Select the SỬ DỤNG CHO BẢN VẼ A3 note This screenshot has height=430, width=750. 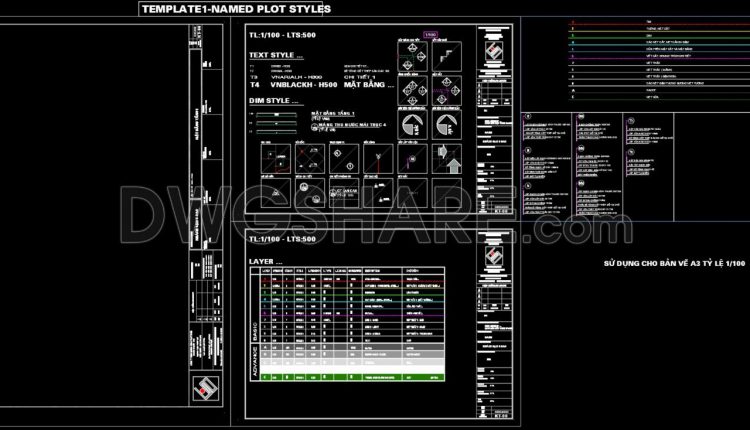674,263
